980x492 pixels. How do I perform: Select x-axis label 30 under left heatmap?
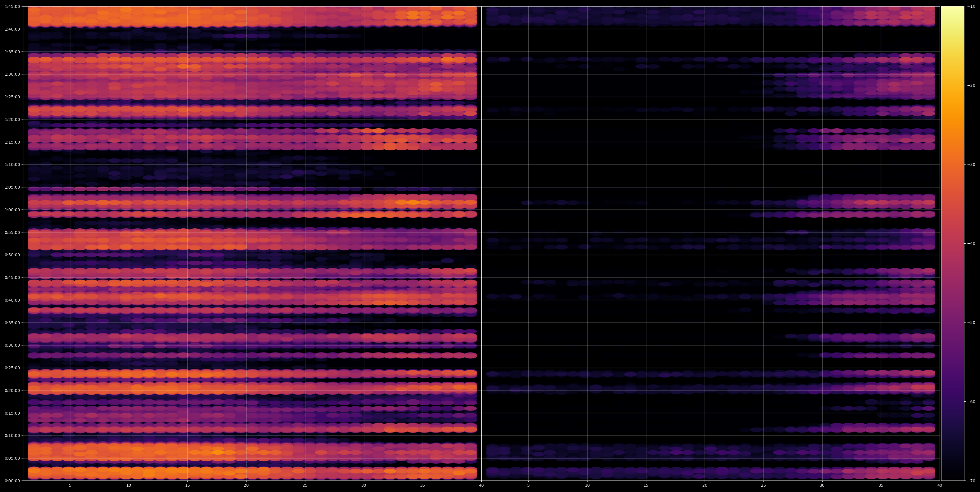364,485
